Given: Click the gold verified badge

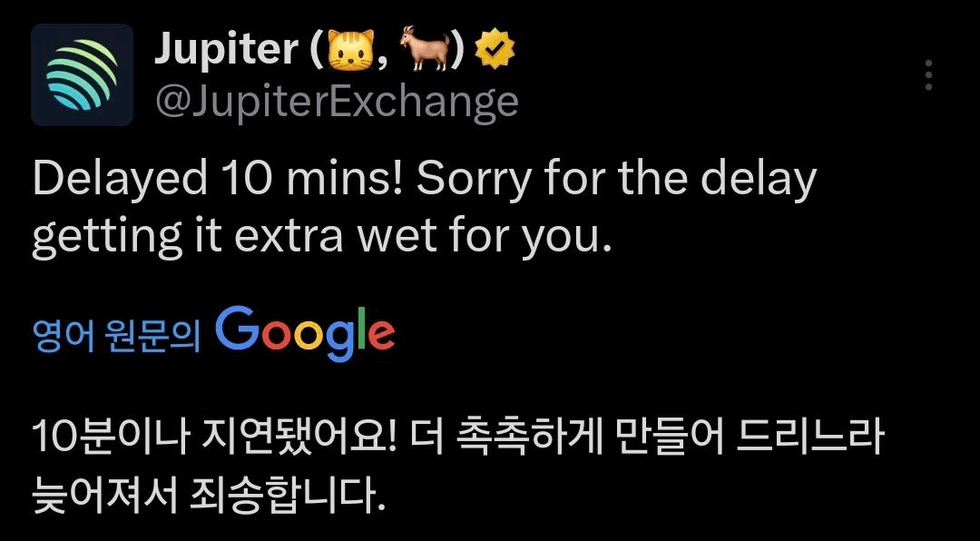Looking at the screenshot, I should coord(495,53).
